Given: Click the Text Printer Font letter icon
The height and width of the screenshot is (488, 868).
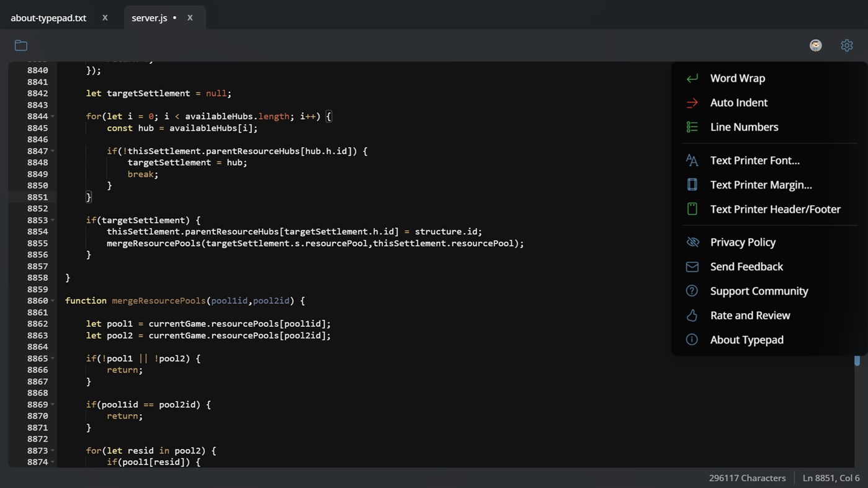Looking at the screenshot, I should [x=692, y=160].
